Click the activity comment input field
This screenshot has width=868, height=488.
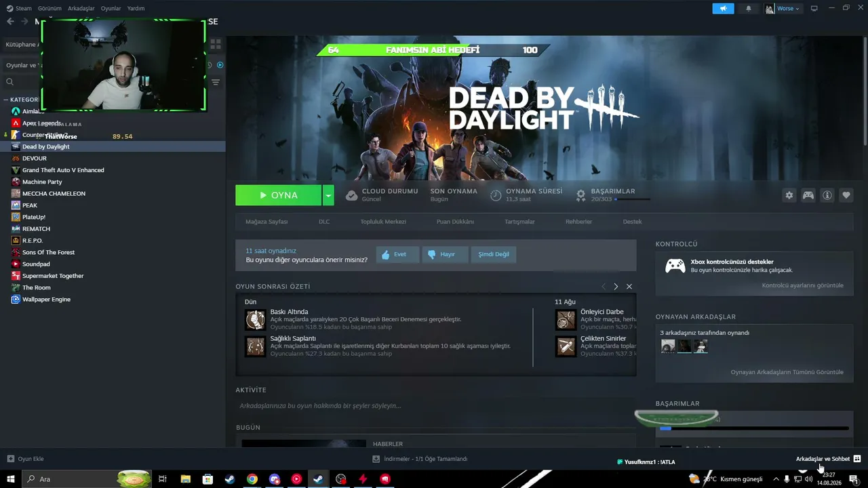pyautogui.click(x=436, y=406)
